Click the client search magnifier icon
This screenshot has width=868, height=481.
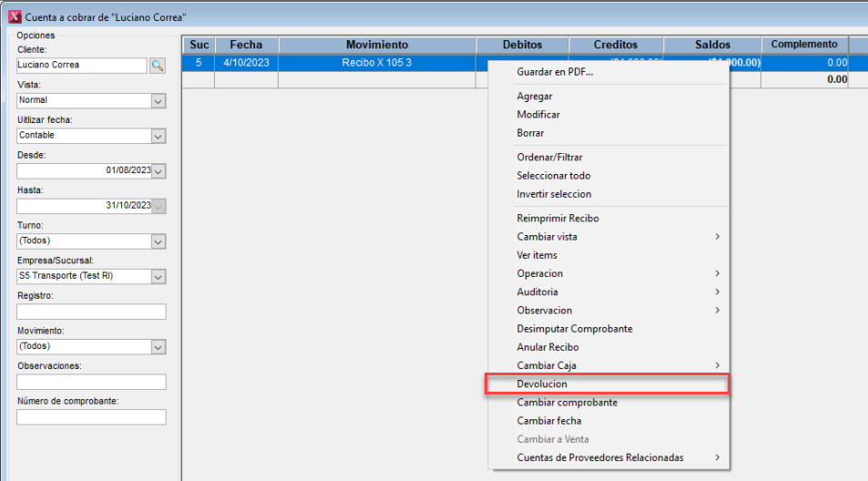[158, 66]
